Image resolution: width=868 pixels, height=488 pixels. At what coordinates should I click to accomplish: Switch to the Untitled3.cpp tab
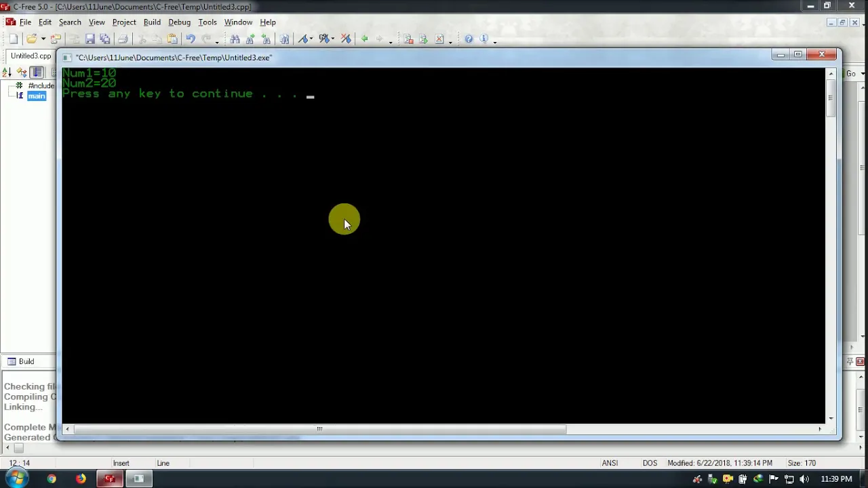coord(31,56)
